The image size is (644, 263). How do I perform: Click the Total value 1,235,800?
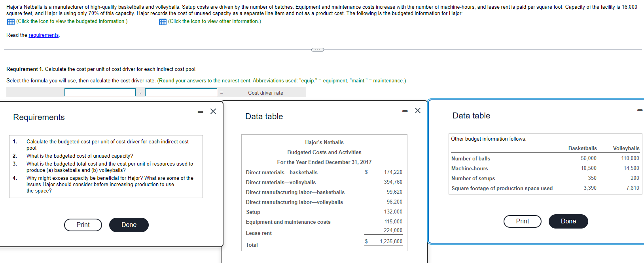[391, 242]
